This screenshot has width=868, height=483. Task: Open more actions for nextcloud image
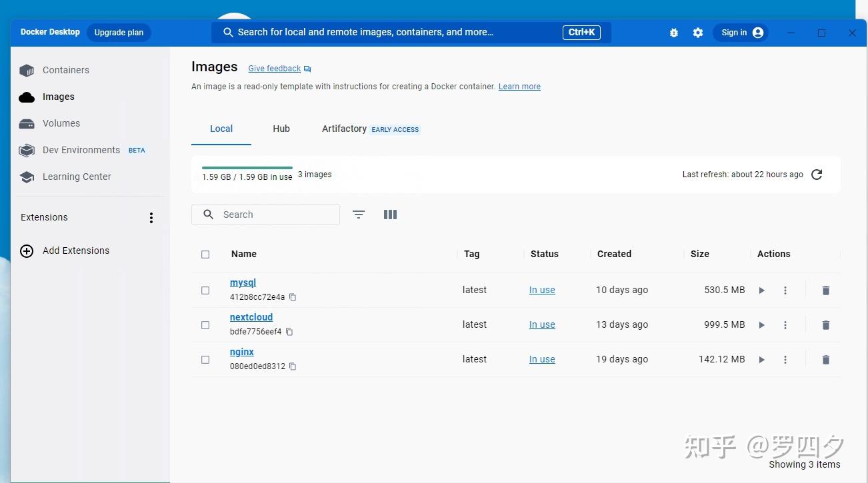pos(785,325)
